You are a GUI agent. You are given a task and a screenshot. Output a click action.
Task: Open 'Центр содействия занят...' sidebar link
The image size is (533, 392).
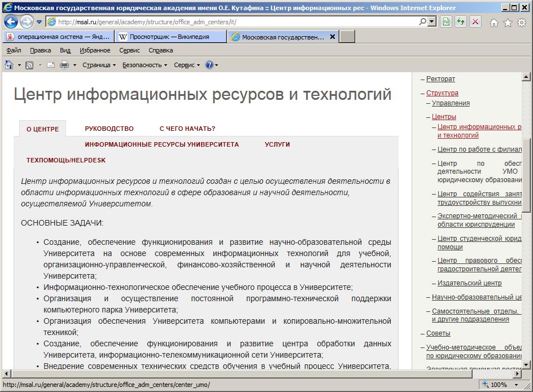[479, 198]
